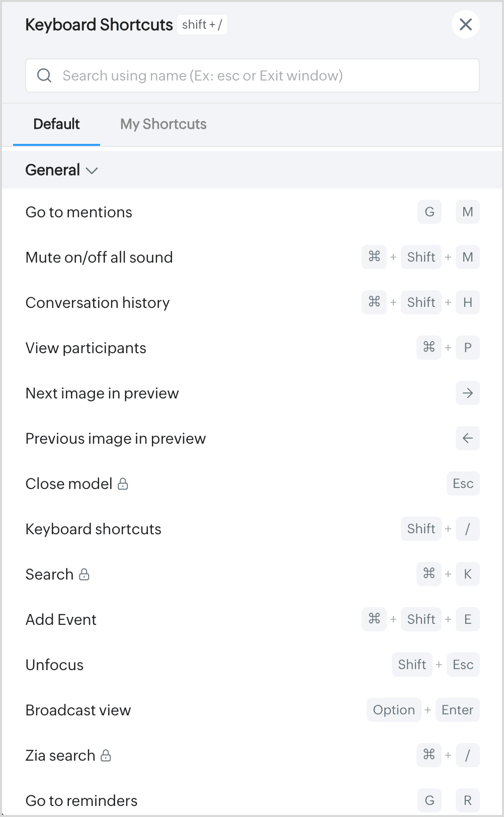Collapse the General section chevron
This screenshot has height=817, width=504.
click(92, 171)
